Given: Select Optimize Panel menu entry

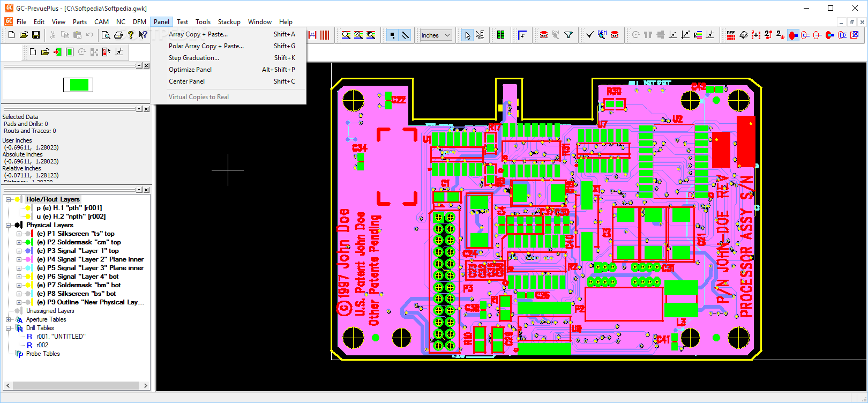Looking at the screenshot, I should tap(229, 70).
